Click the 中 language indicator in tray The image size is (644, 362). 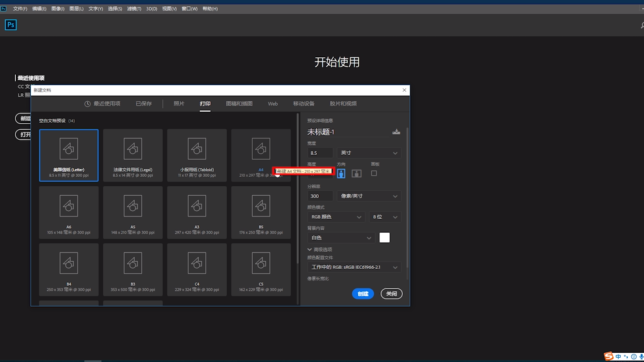[x=618, y=357]
